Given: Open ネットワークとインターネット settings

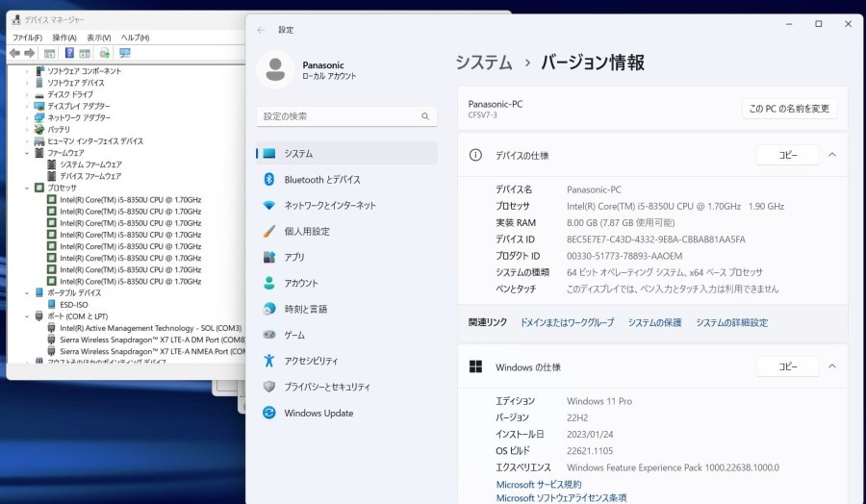Looking at the screenshot, I should coord(346,206).
